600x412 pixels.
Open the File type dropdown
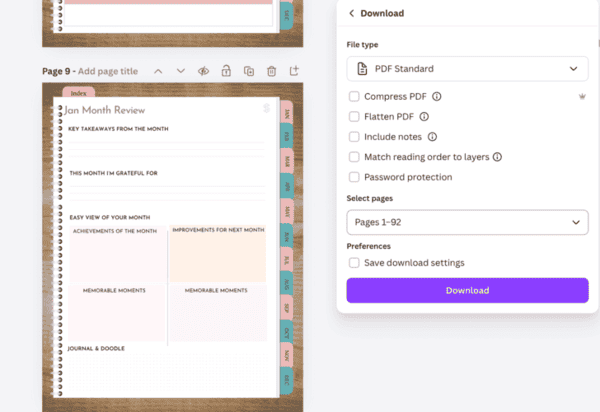[467, 69]
